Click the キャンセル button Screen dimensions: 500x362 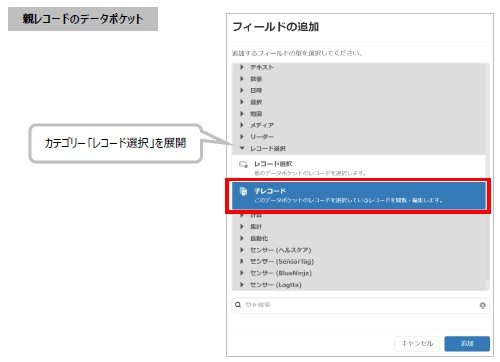tap(417, 343)
